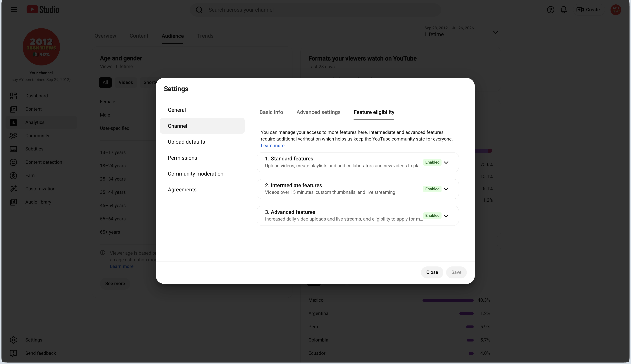Switch to the Advanced settings tab
The height and width of the screenshot is (364, 631).
pos(318,112)
